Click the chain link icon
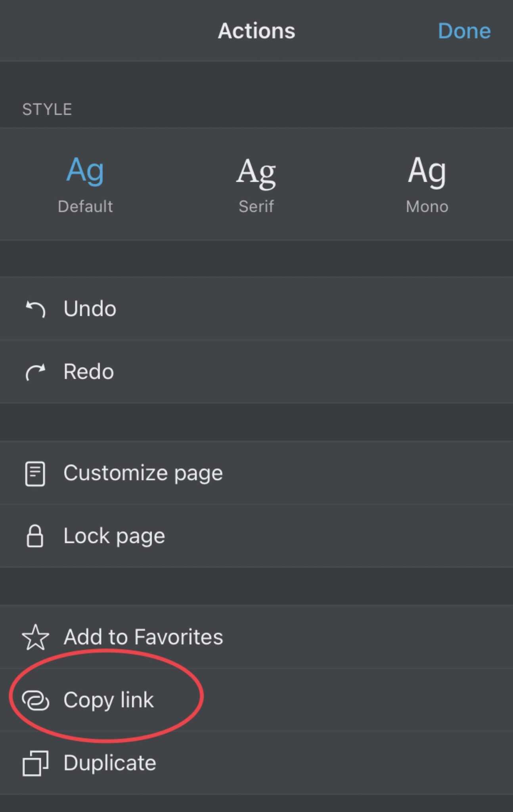Image resolution: width=513 pixels, height=812 pixels. (x=35, y=700)
